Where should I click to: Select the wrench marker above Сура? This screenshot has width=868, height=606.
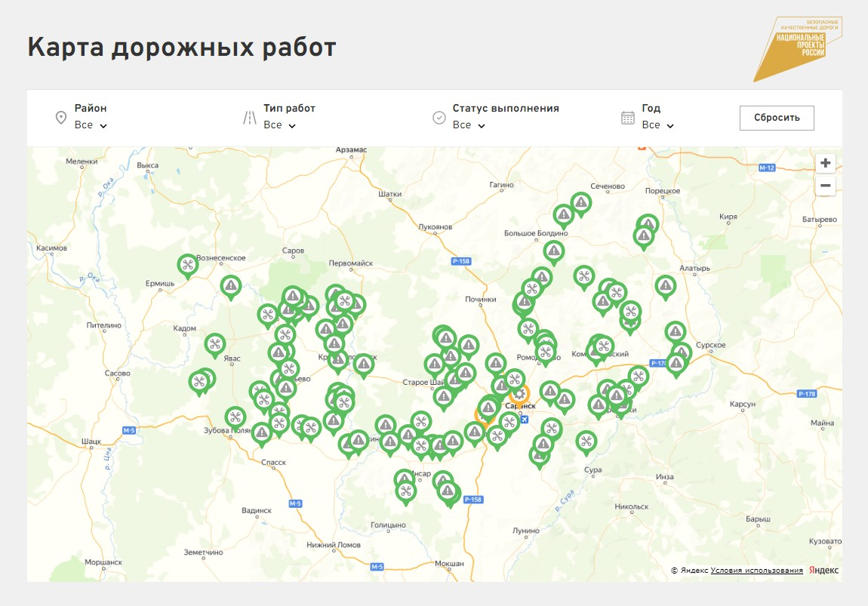click(x=586, y=441)
